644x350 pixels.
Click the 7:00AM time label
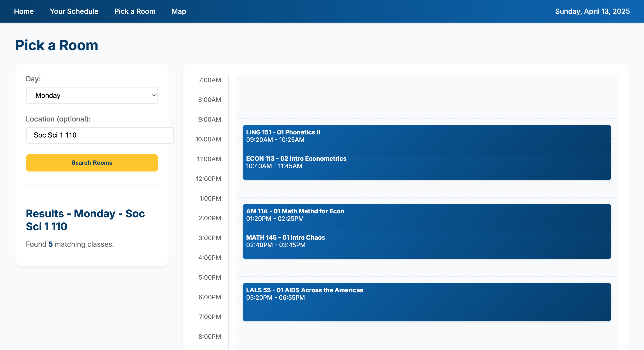click(x=209, y=80)
